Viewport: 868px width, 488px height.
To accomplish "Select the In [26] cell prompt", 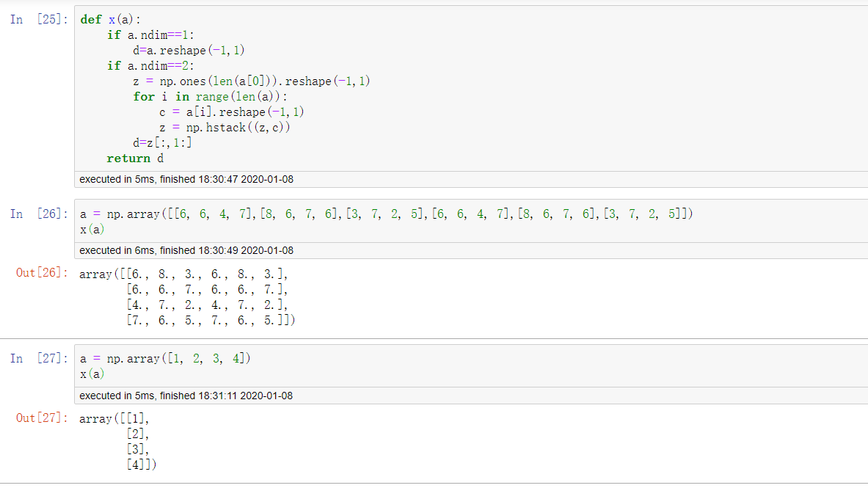I will (40, 214).
